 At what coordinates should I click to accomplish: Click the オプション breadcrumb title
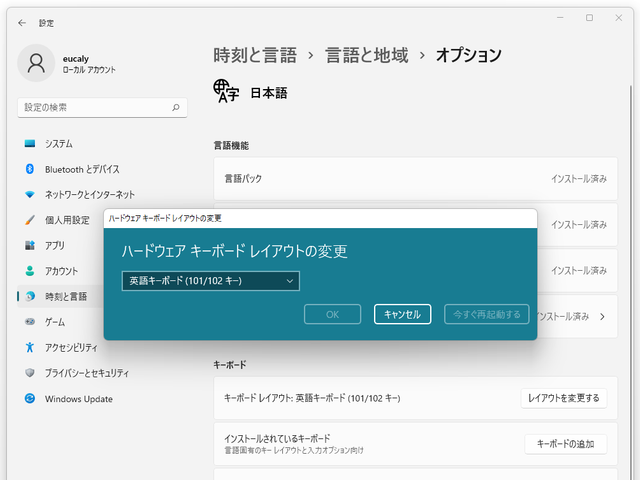[469, 55]
